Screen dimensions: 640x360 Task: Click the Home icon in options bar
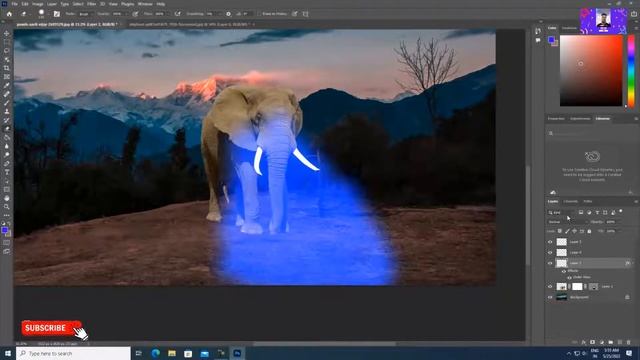(x=9, y=14)
